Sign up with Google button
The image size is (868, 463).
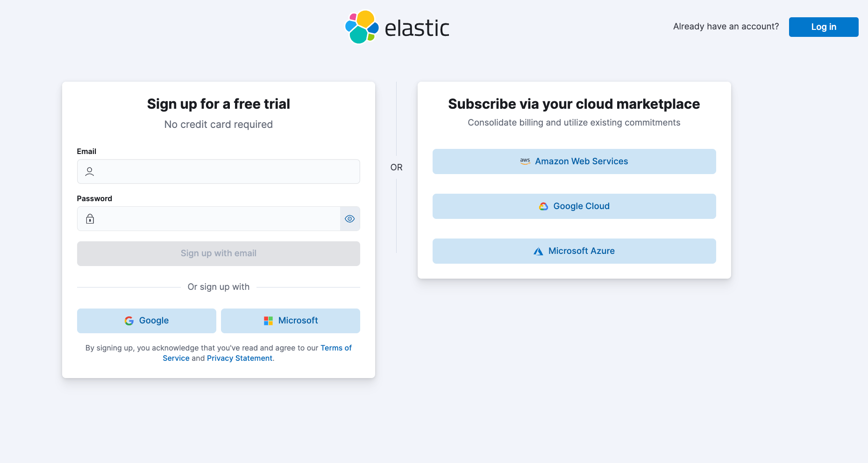tap(147, 321)
